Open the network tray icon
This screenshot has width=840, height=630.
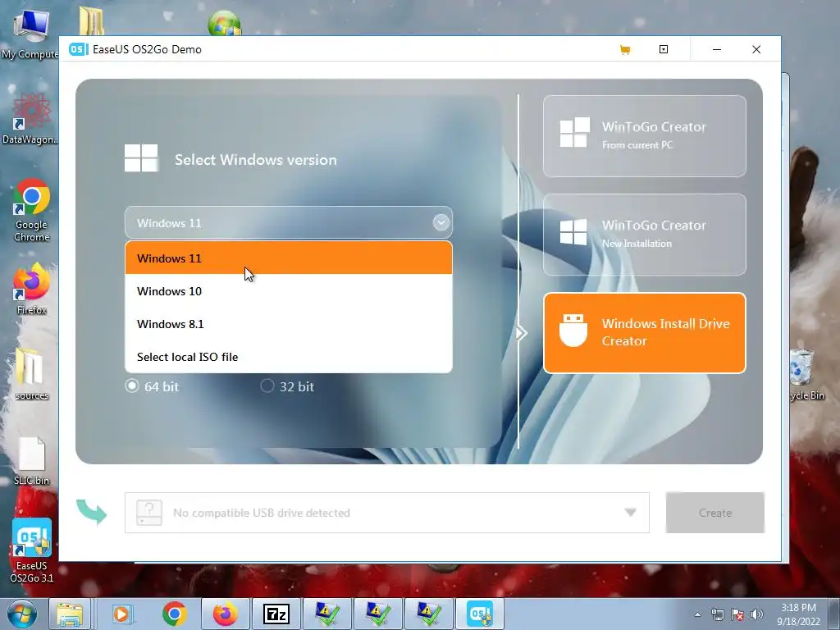tap(717, 614)
